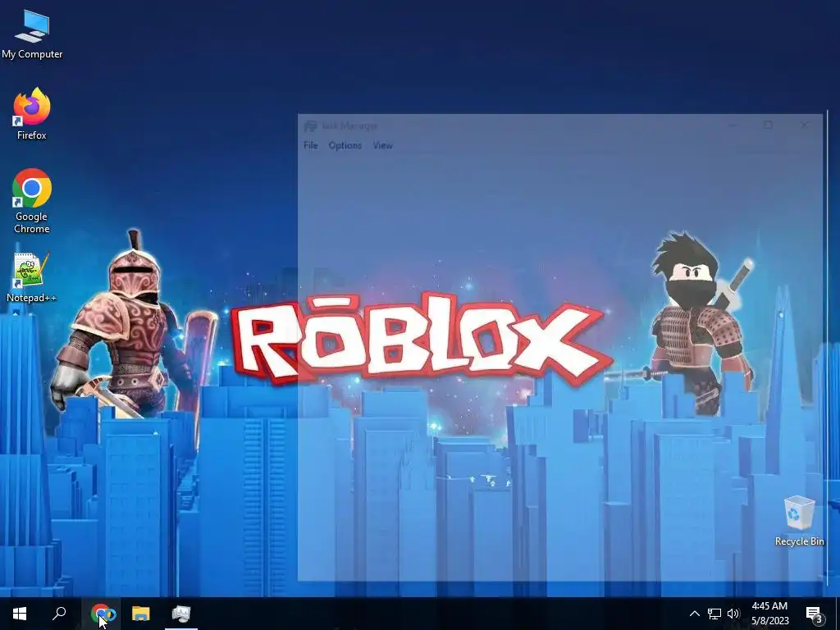Open the Options menu in Task Manager
Screen dimensions: 840x630
(x=345, y=145)
